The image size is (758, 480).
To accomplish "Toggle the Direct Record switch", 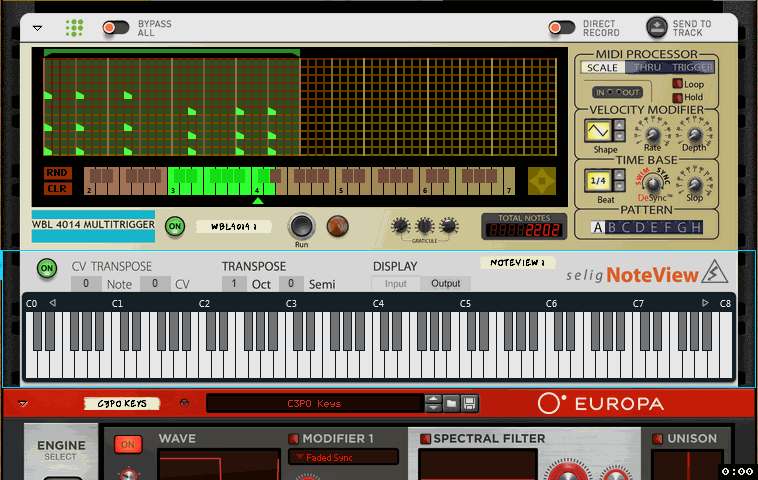I will [562, 28].
